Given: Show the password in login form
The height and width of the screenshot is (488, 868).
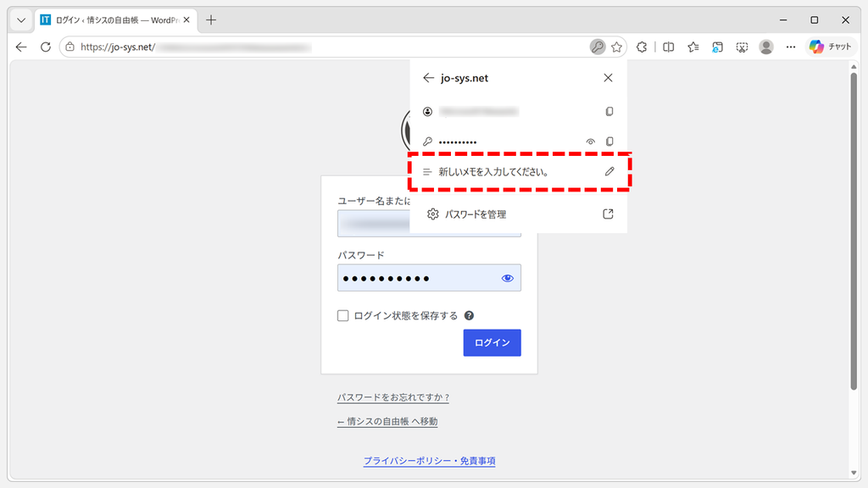Looking at the screenshot, I should 507,278.
